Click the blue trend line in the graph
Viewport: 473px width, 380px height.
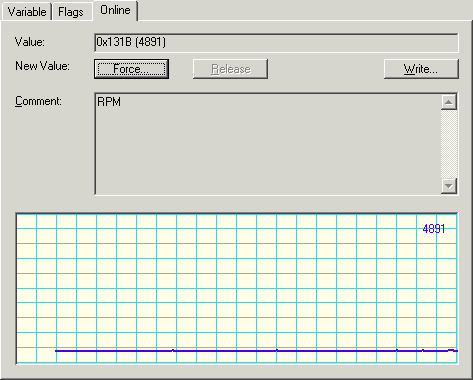click(256, 351)
